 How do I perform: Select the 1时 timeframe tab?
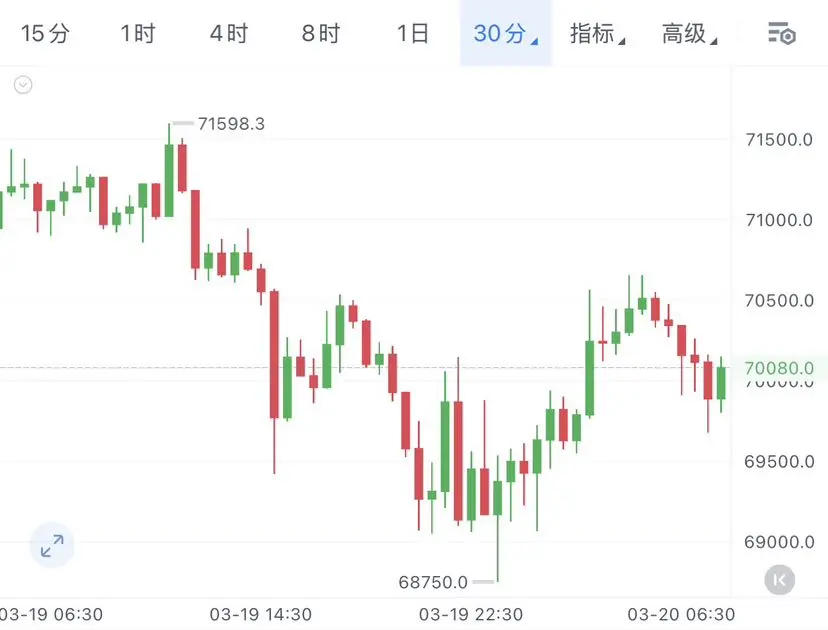point(138,34)
